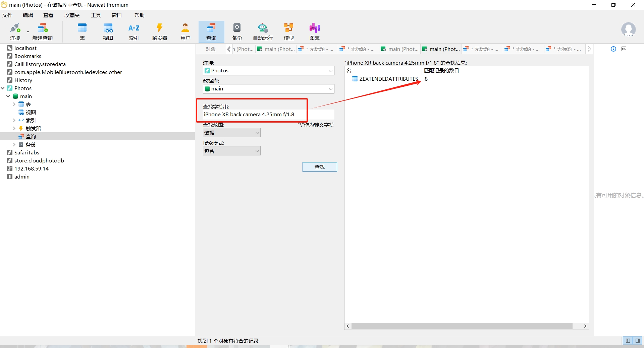Open the main database dropdown
This screenshot has height=348, width=644.
tap(268, 89)
